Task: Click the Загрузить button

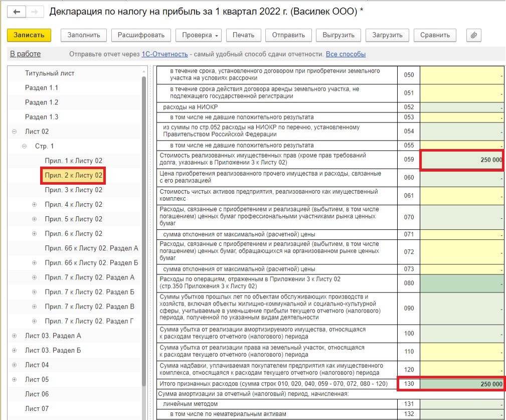Action: click(x=387, y=35)
